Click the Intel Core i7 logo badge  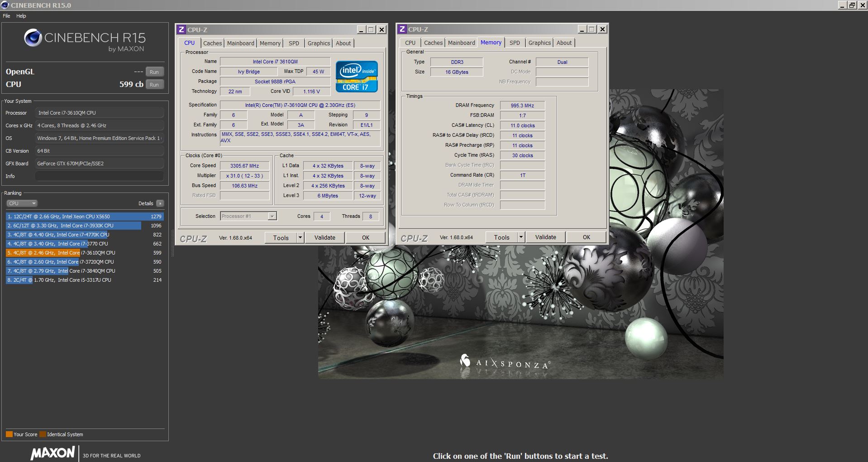(357, 77)
